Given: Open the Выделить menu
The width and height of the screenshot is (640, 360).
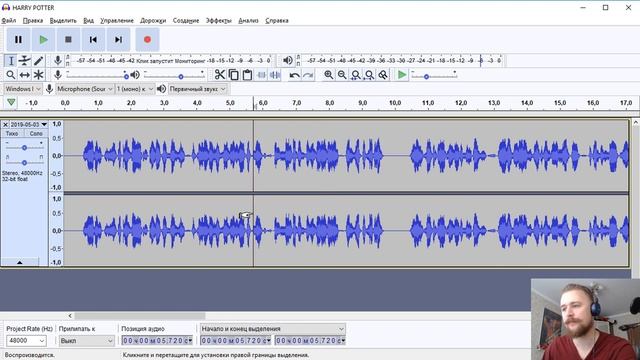Looking at the screenshot, I should tap(63, 20).
